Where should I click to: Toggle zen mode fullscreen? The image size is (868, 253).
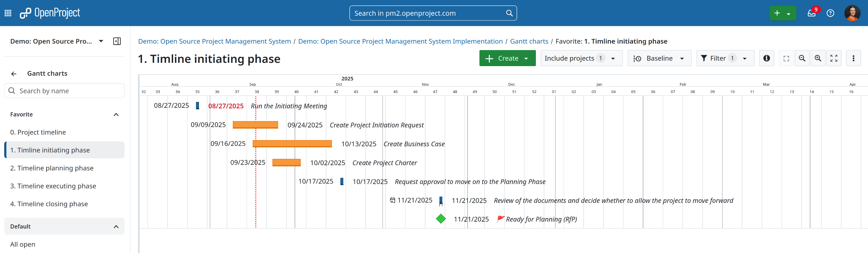click(x=834, y=58)
